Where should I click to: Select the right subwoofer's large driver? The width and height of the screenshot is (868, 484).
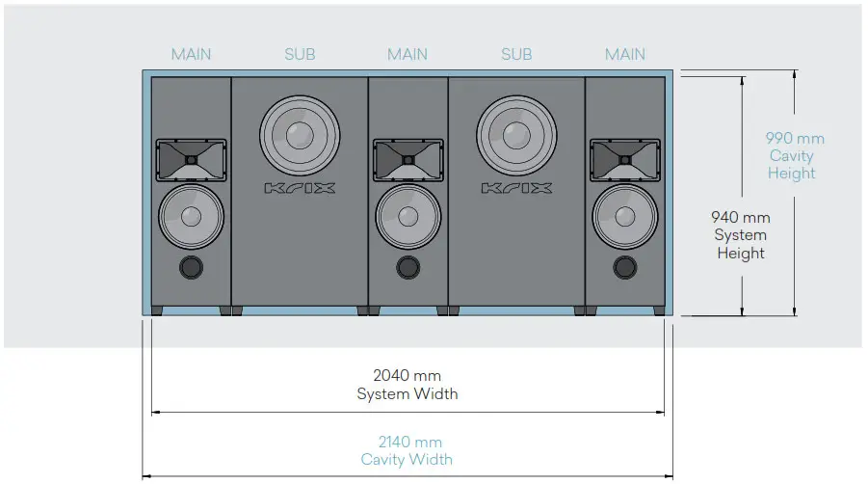[x=516, y=136]
